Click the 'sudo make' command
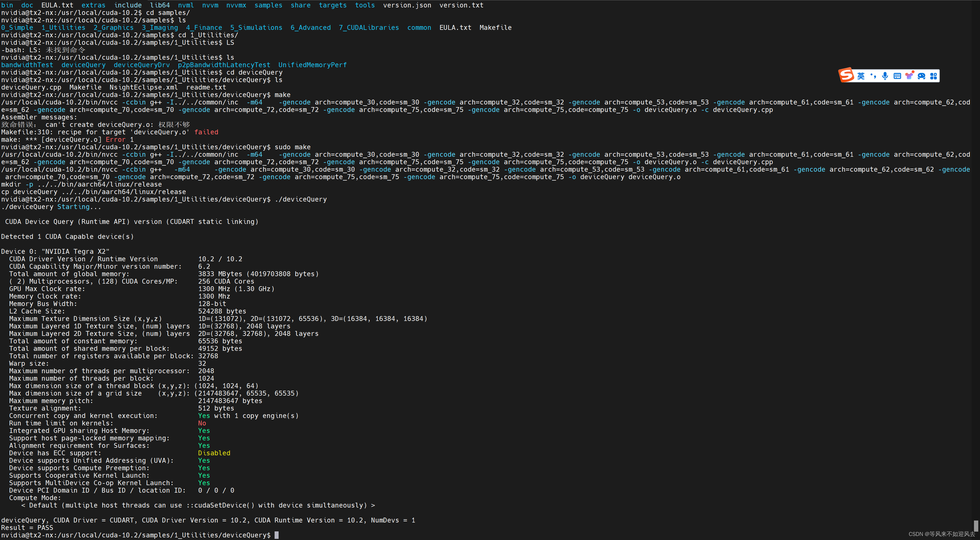The image size is (980, 540). click(x=293, y=147)
